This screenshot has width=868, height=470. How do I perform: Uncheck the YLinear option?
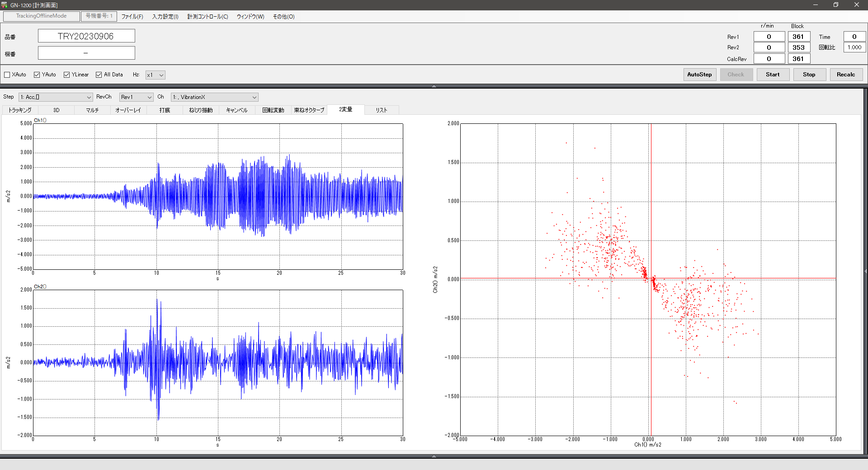[67, 75]
